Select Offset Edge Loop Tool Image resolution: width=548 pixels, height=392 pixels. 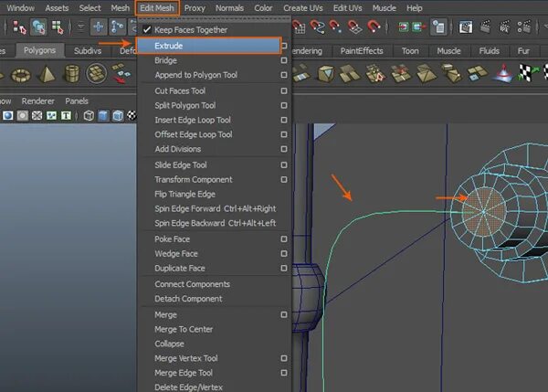click(194, 134)
